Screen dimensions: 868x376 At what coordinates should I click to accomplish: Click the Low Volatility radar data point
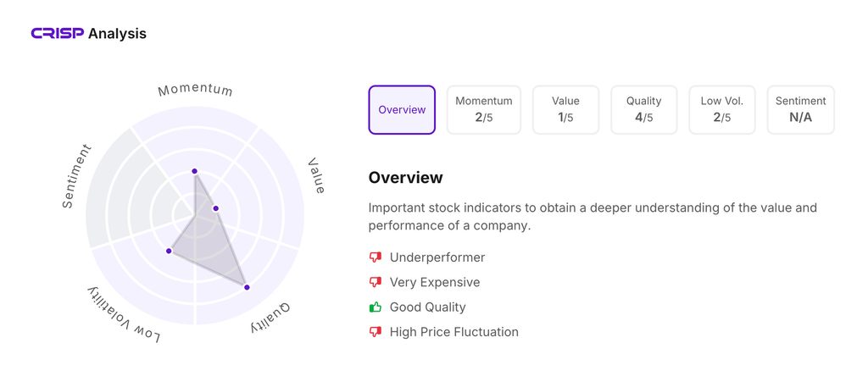coord(170,251)
